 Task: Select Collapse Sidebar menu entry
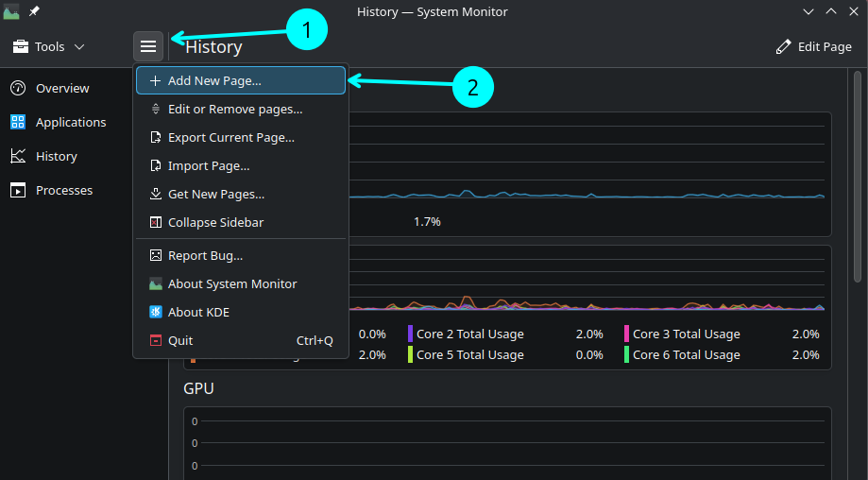241,222
